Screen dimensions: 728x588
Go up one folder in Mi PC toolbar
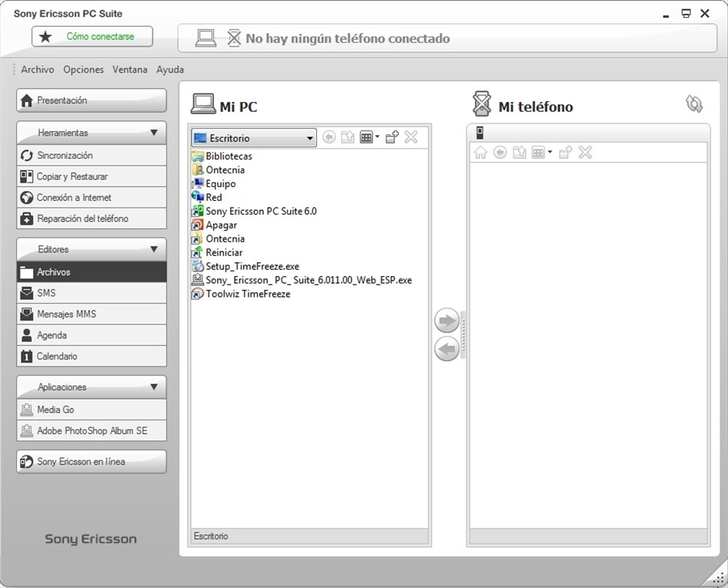(x=348, y=137)
